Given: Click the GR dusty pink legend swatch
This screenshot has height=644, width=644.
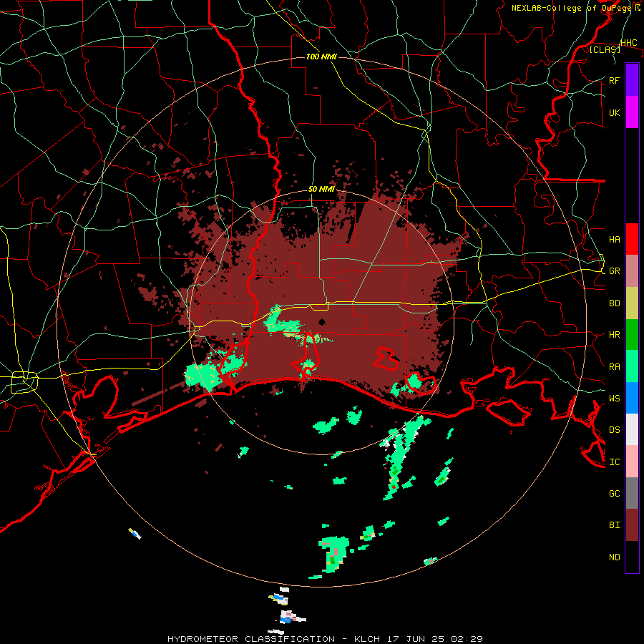Looking at the screenshot, I should tap(632, 271).
